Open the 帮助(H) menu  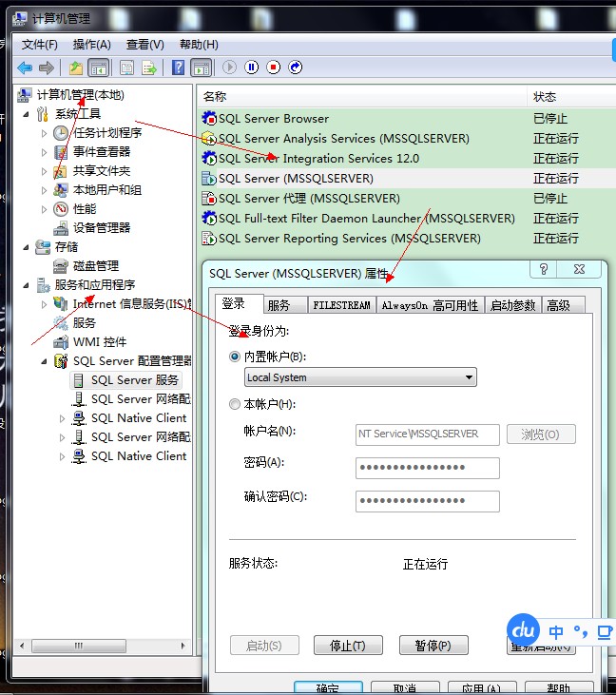(x=199, y=45)
